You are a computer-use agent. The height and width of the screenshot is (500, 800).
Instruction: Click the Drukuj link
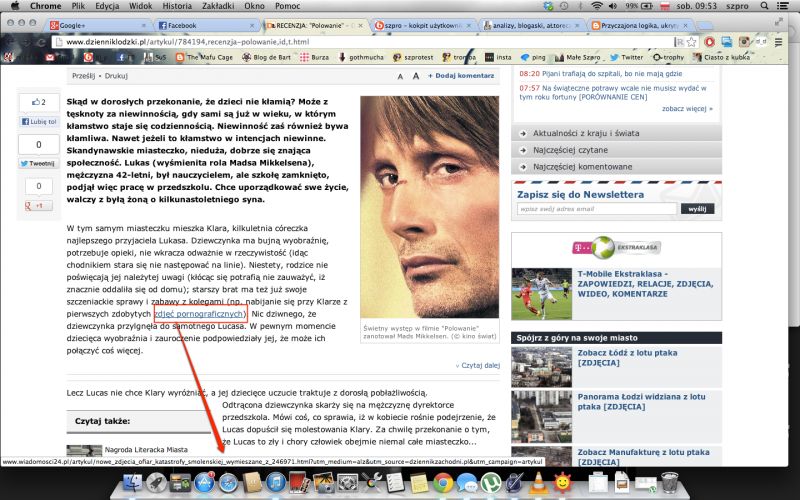tap(116, 76)
